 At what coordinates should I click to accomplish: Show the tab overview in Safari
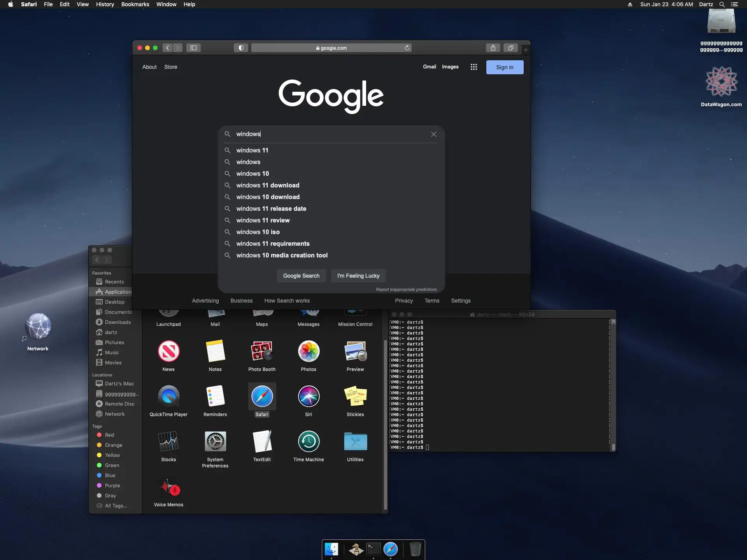[510, 48]
